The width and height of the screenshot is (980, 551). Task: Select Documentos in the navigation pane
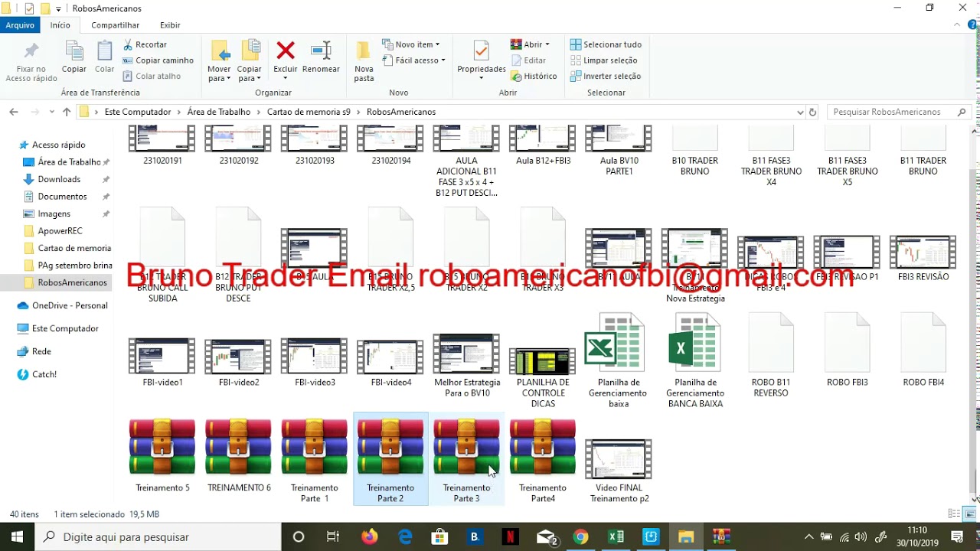(x=62, y=197)
